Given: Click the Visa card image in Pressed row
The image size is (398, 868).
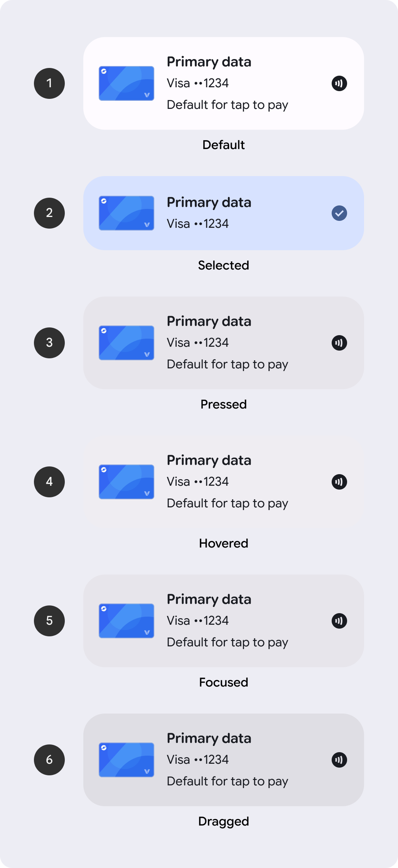Looking at the screenshot, I should pyautogui.click(x=126, y=343).
